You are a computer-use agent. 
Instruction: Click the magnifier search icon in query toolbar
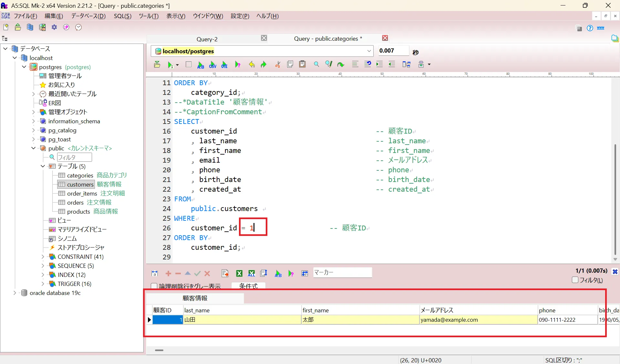pyautogui.click(x=316, y=64)
